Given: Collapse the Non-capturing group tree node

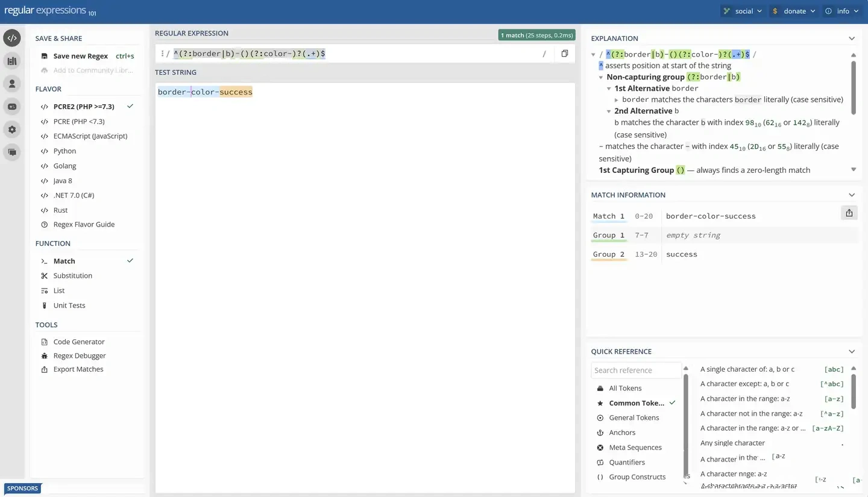Looking at the screenshot, I should coord(601,77).
